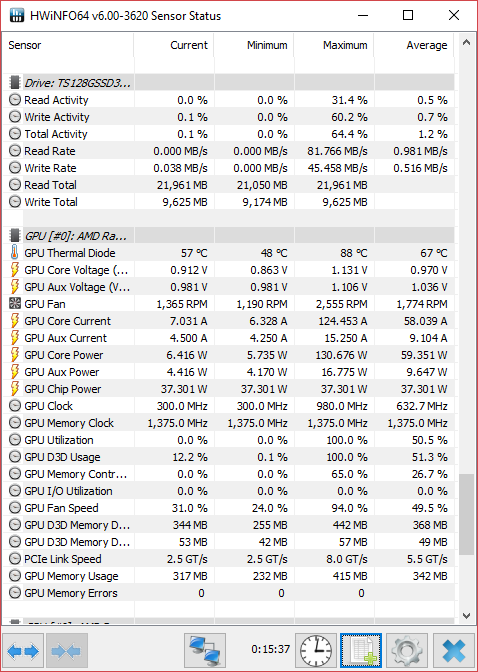Open the network remote monitoring computers icon
The image size is (478, 672).
[x=205, y=651]
